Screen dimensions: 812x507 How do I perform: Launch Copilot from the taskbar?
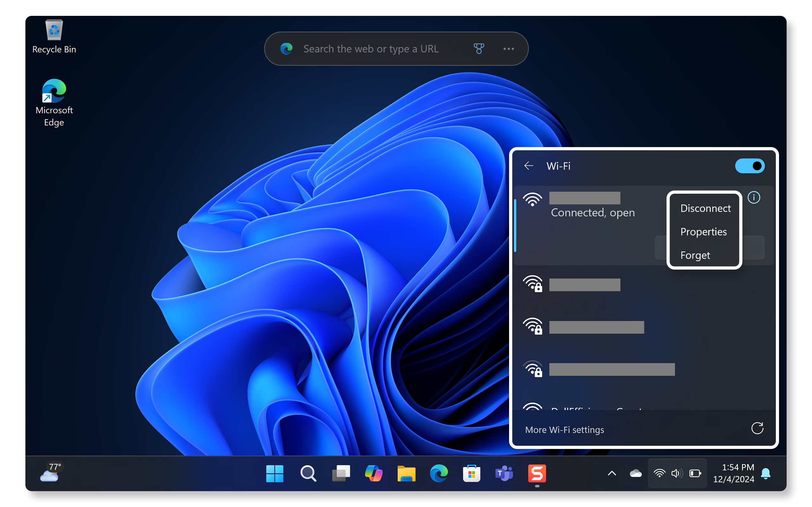373,473
